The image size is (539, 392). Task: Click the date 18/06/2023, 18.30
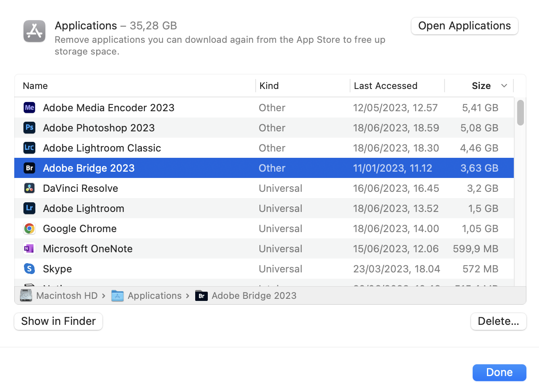coord(396,148)
